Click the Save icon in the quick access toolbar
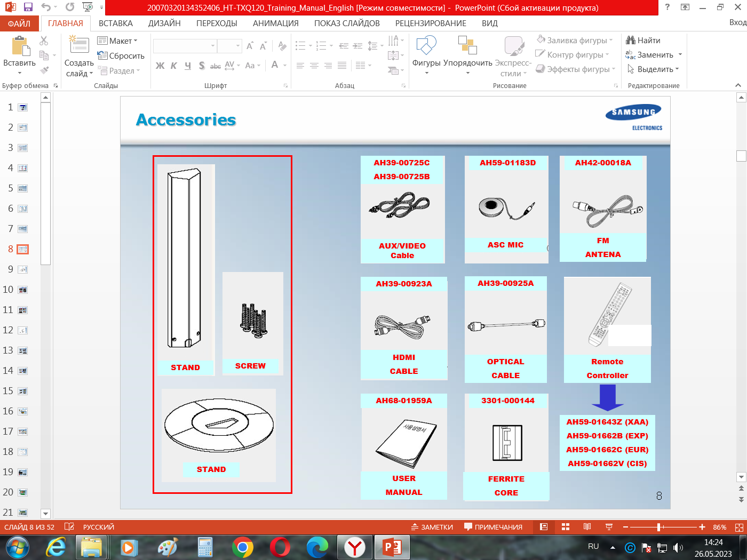The image size is (747, 560). (x=28, y=7)
